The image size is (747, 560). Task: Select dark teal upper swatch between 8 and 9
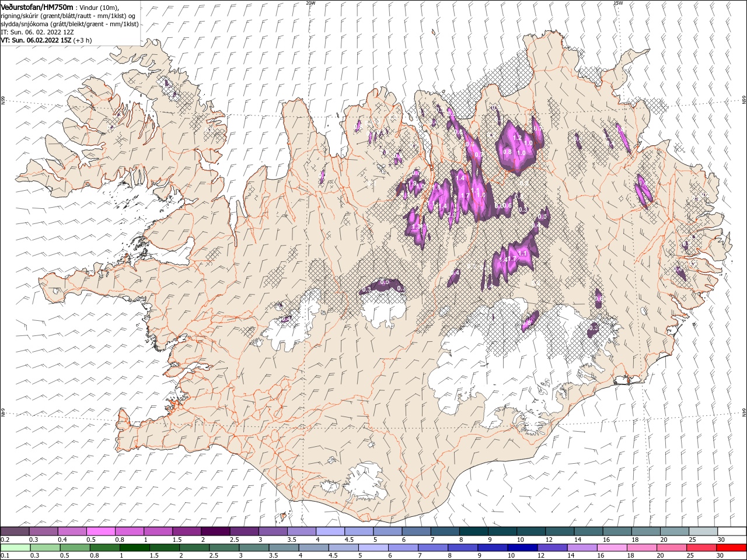(473, 531)
